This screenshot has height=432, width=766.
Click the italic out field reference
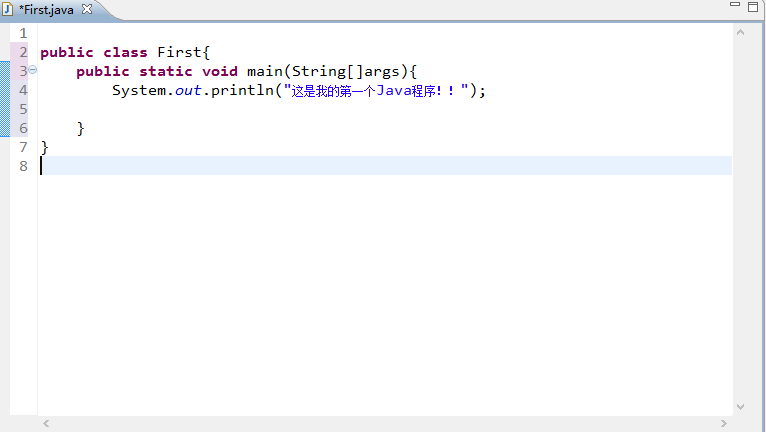click(188, 90)
